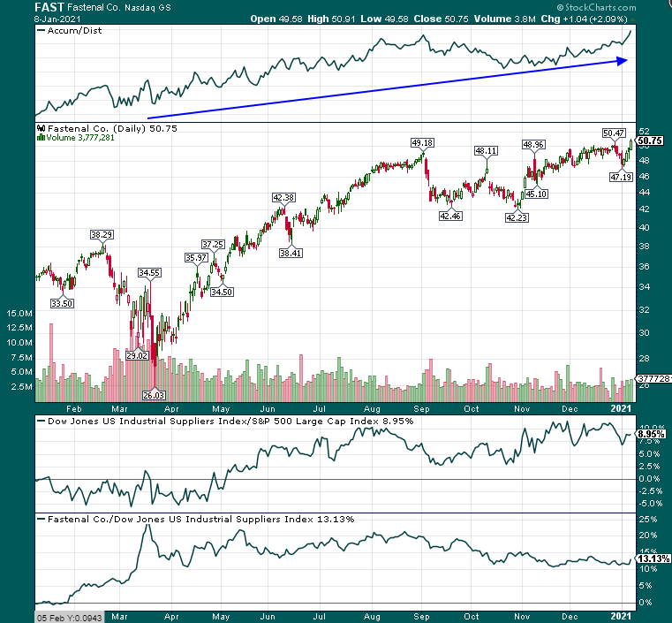672x623 pixels.
Task: Click the 42.23 late October low label
Action: click(517, 217)
